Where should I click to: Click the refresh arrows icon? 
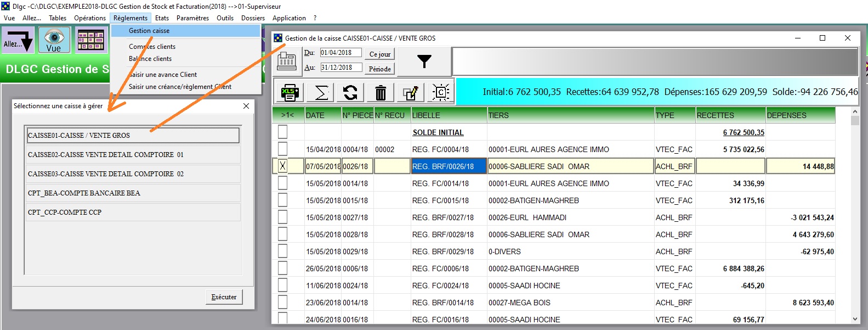(x=350, y=92)
